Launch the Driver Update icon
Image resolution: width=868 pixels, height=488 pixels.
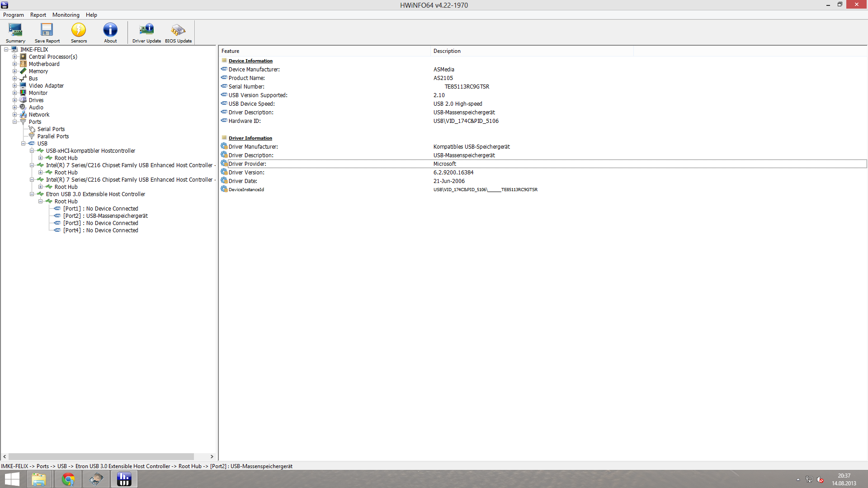coord(146,33)
